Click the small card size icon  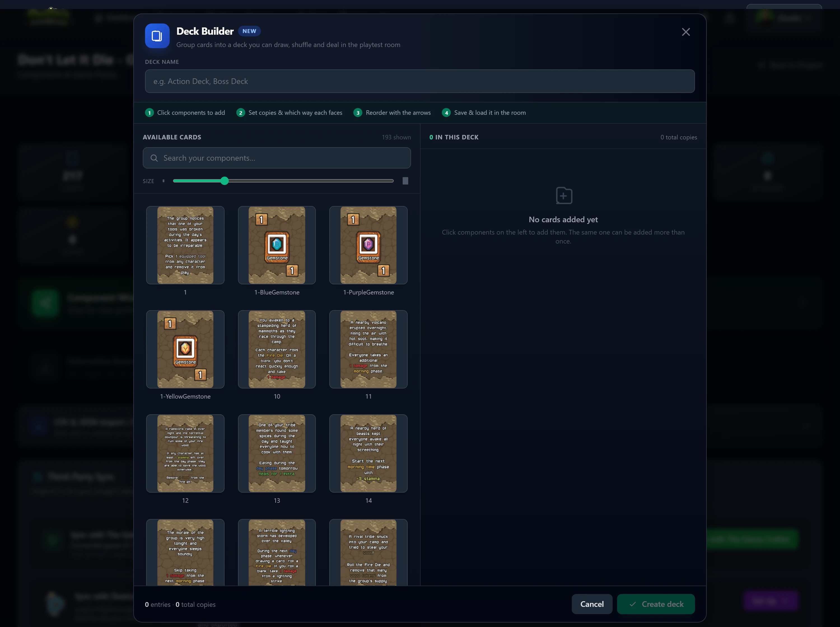(x=164, y=181)
